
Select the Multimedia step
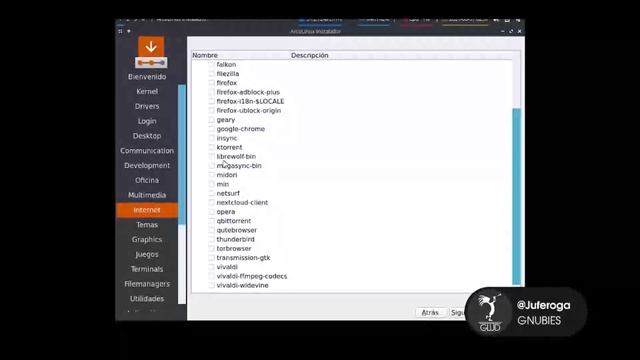coord(147,195)
